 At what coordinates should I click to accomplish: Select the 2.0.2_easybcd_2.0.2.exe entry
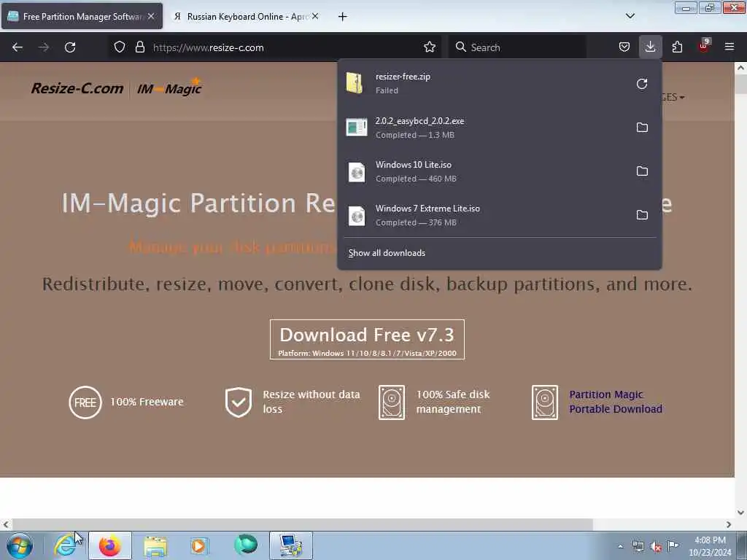coord(499,128)
